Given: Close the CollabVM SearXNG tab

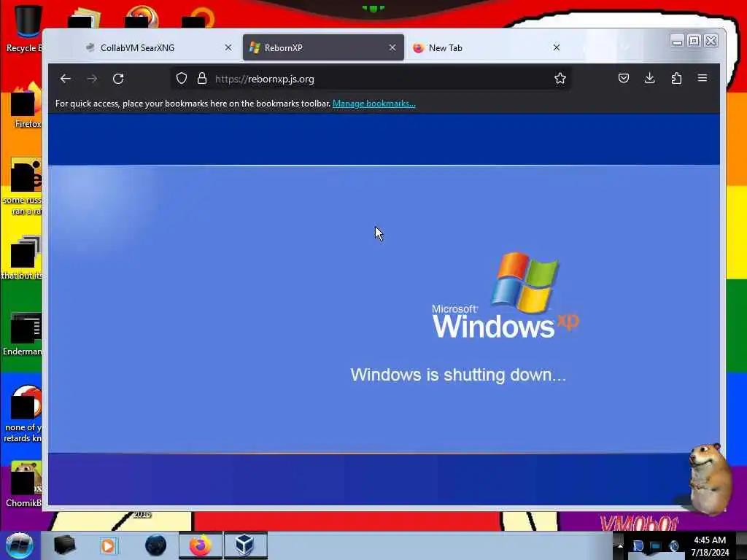Looking at the screenshot, I should click(228, 47).
